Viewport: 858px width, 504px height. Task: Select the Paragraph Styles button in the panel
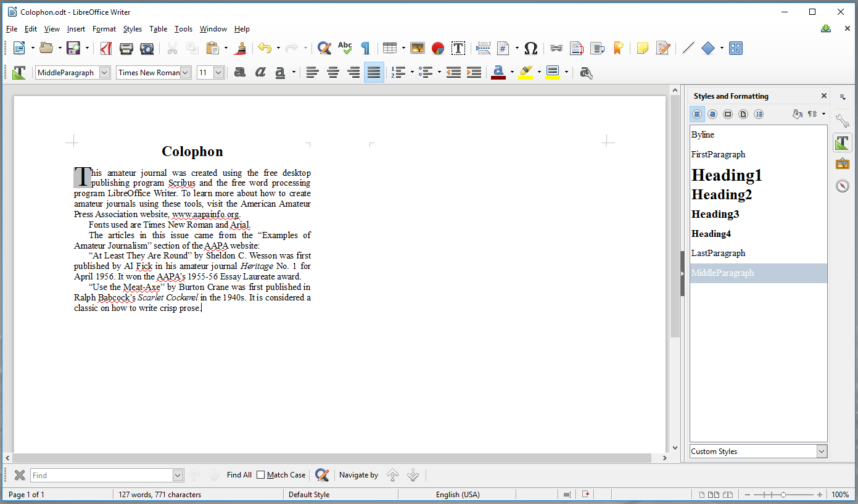(x=697, y=114)
